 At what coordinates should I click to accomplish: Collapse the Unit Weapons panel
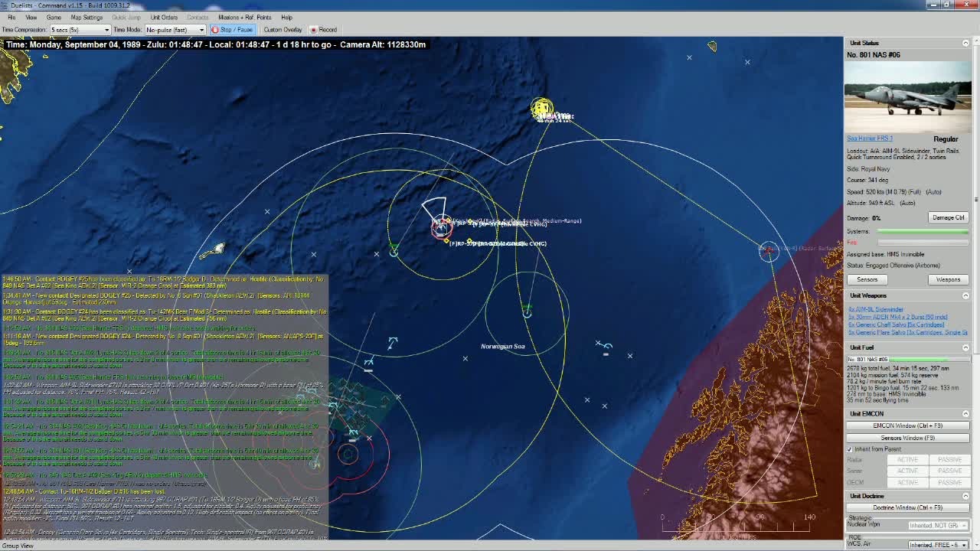click(965, 295)
